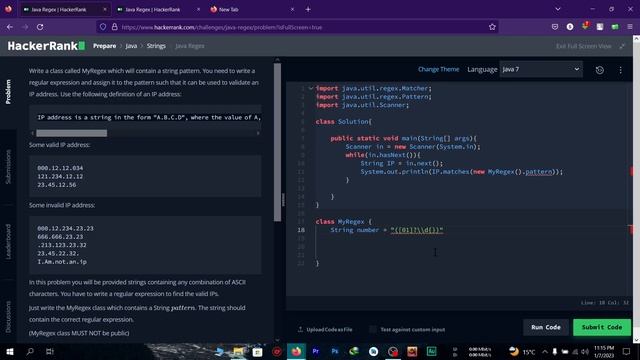Click the page scroll-up arrow at right edge
Viewport: 640px width, 360px height.
point(636,39)
